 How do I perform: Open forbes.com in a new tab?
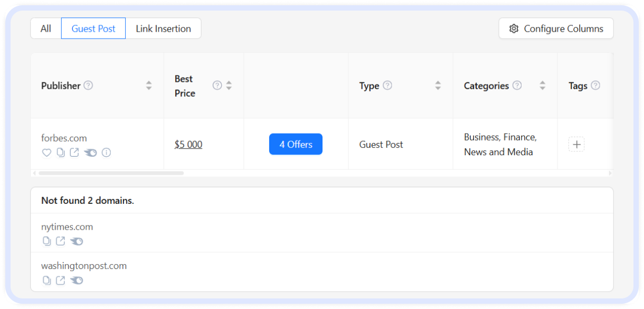click(x=74, y=153)
